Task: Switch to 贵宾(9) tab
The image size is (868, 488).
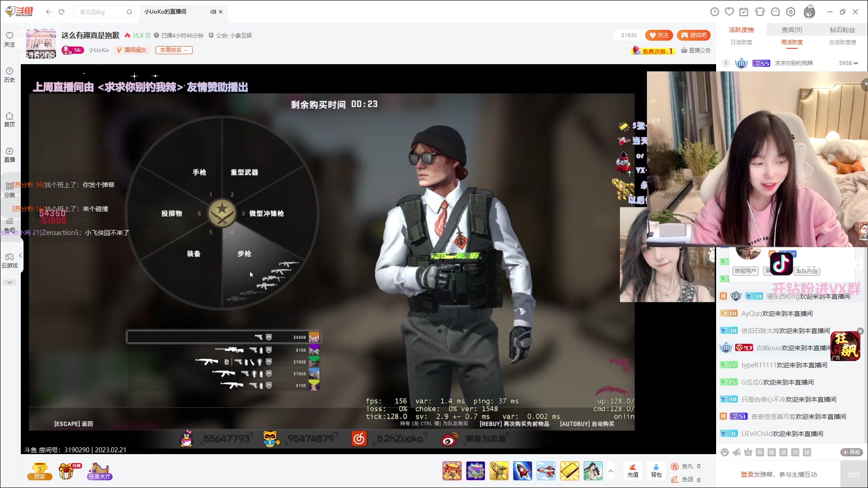Action: (x=792, y=30)
